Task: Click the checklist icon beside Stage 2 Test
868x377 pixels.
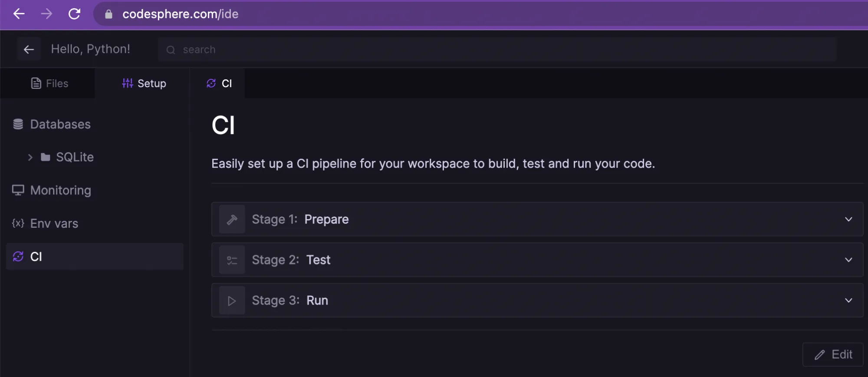Action: (x=232, y=259)
